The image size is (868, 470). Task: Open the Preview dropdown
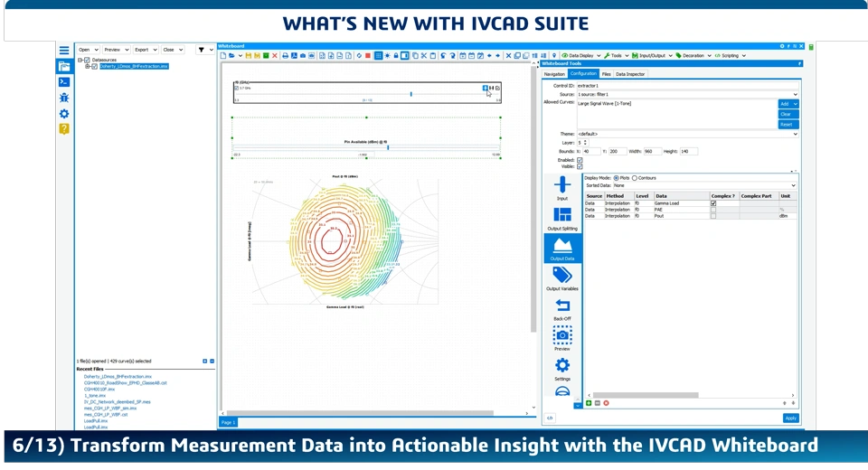point(117,50)
